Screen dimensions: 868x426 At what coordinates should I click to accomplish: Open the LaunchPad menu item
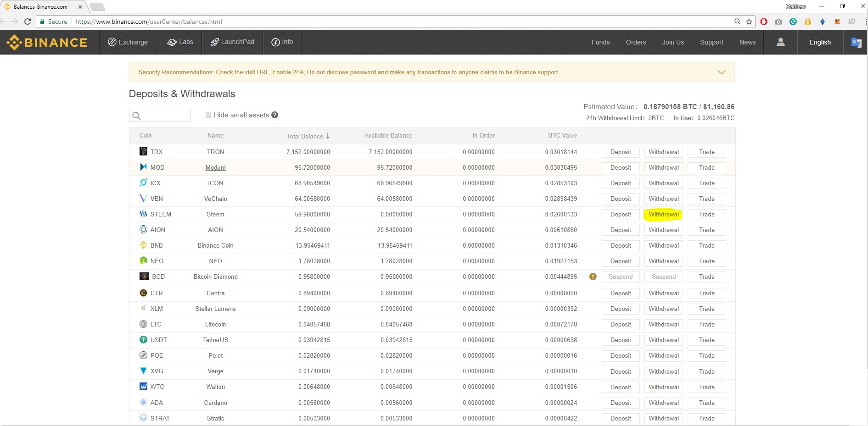[x=232, y=42]
